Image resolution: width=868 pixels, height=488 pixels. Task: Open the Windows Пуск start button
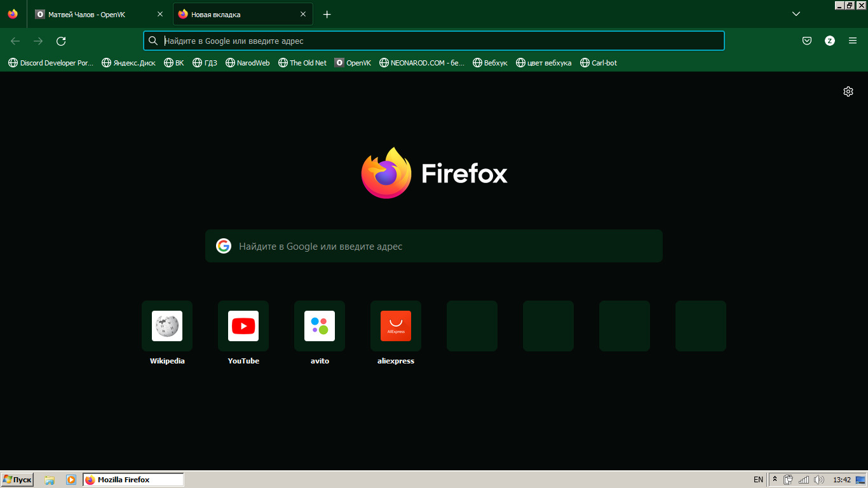(17, 480)
